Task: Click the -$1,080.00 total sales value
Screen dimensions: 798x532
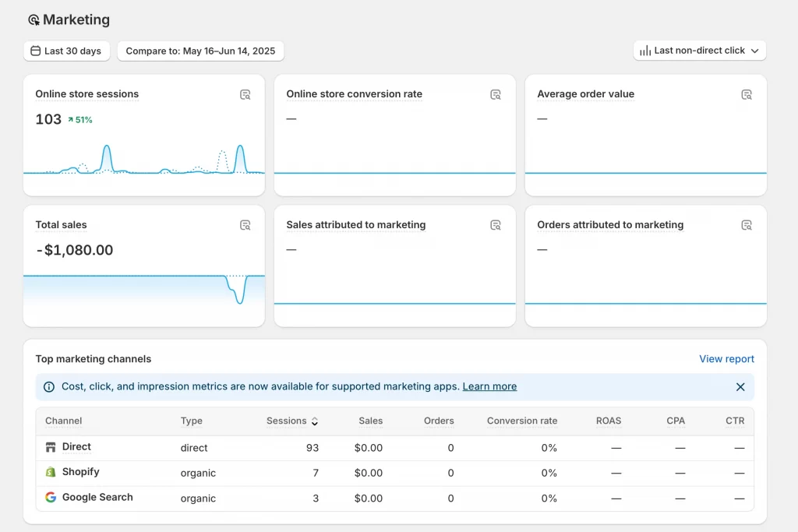Action: [x=75, y=250]
